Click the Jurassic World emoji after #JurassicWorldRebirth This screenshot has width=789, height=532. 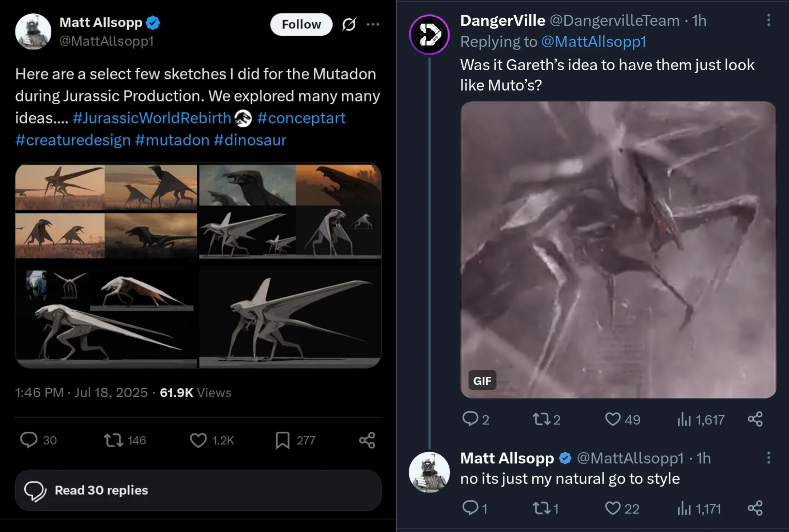pyautogui.click(x=243, y=118)
